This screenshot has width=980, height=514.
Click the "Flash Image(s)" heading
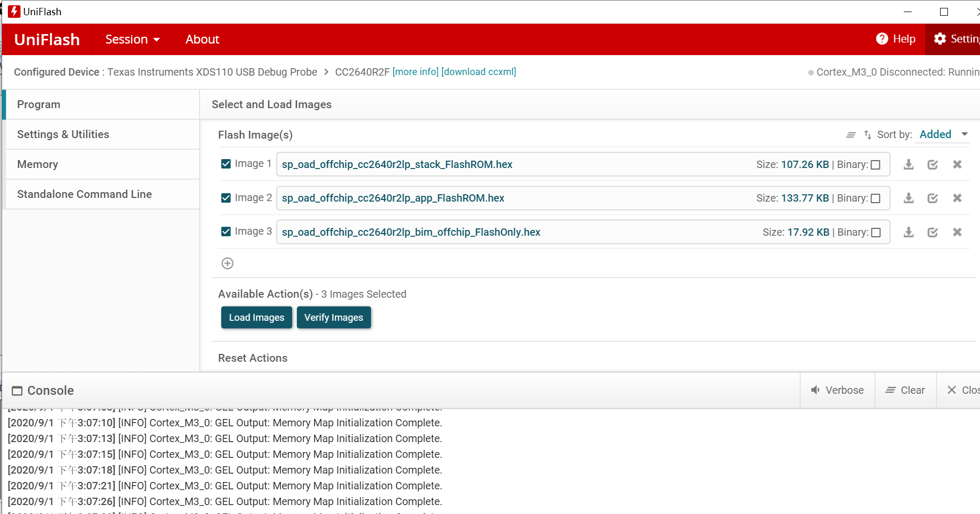255,135
